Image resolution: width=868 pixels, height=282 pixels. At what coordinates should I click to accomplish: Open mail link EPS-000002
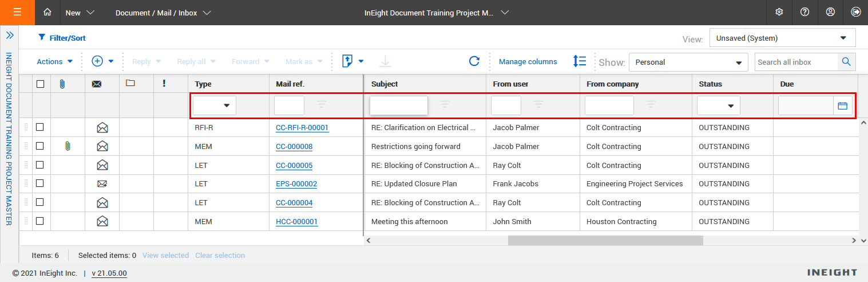[296, 184]
